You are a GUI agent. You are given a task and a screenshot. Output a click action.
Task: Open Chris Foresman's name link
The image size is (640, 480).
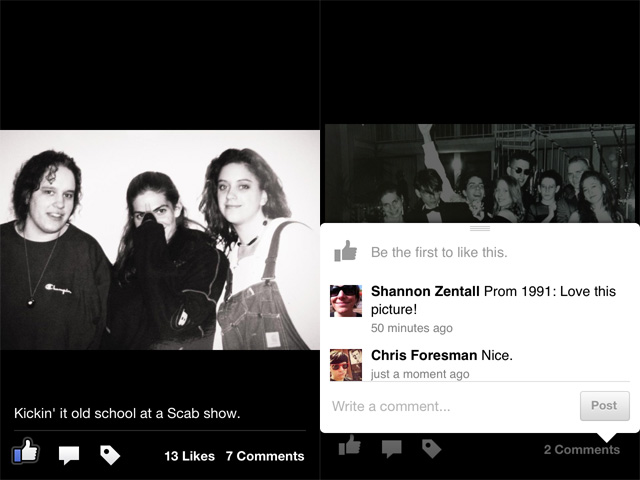pos(424,355)
